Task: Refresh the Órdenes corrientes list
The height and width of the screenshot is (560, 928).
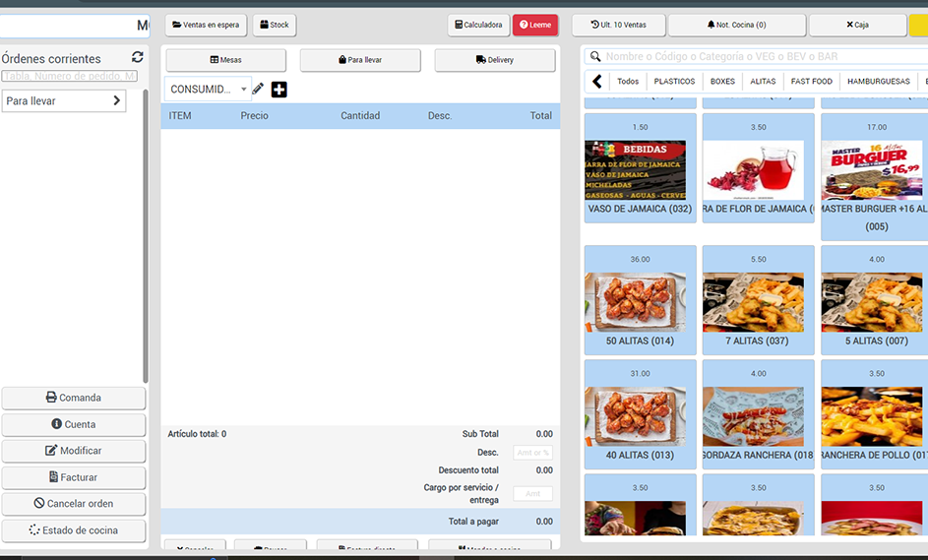Action: 137,58
